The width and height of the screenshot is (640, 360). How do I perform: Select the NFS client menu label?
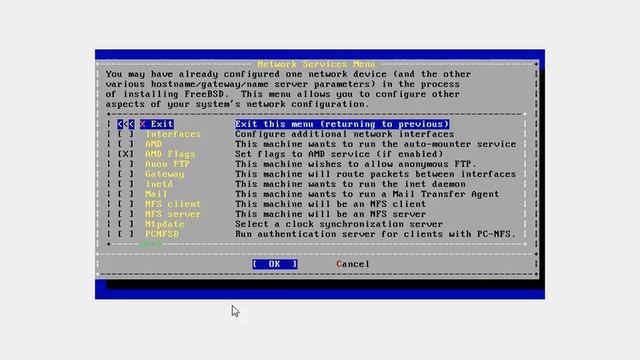click(x=173, y=204)
